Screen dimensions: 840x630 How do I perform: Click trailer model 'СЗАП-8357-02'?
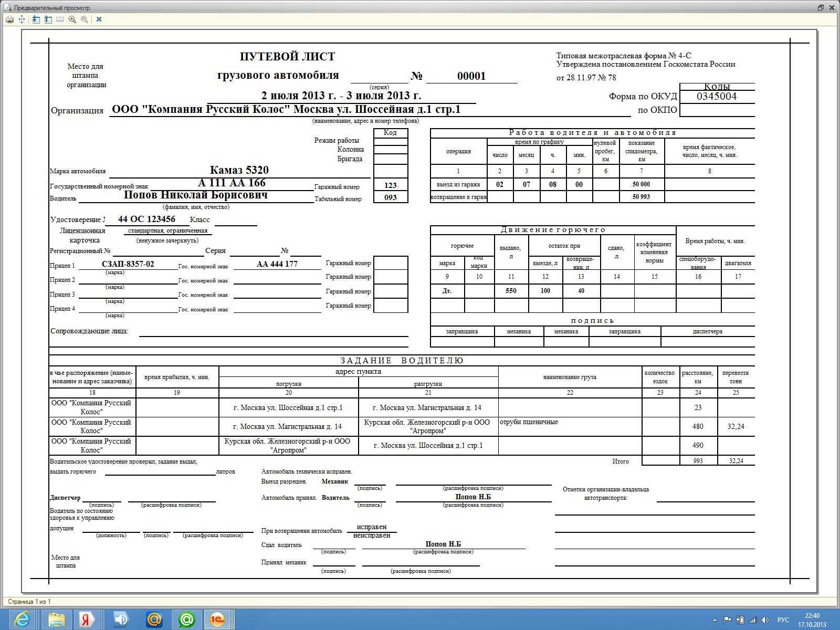tap(128, 264)
